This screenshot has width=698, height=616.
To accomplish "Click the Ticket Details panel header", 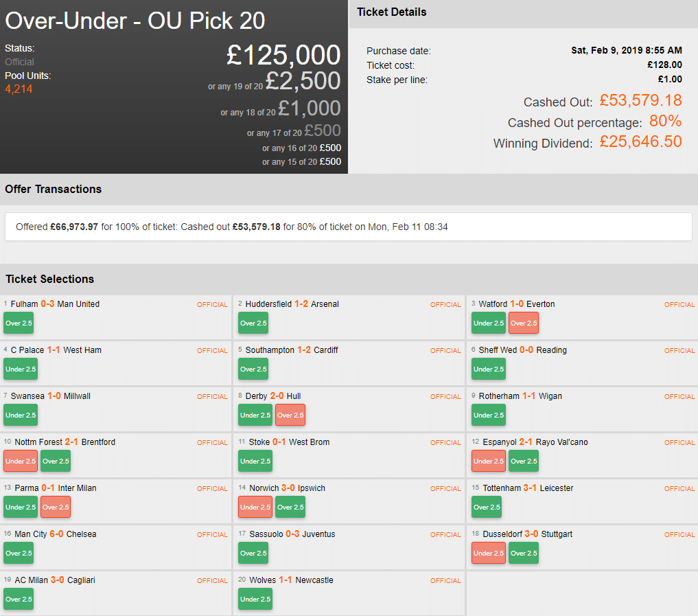I will (x=392, y=12).
